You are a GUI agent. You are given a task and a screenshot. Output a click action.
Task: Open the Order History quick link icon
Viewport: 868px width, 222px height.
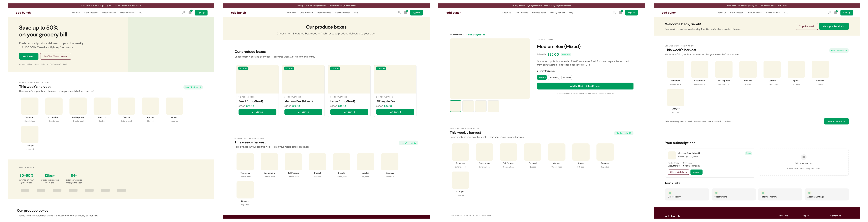click(x=670, y=193)
